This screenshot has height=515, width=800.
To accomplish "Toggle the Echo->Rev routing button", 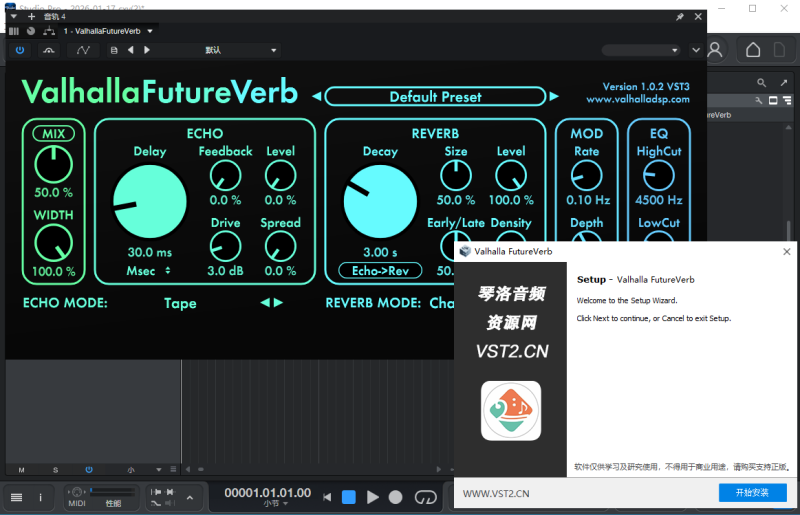I will tap(380, 271).
